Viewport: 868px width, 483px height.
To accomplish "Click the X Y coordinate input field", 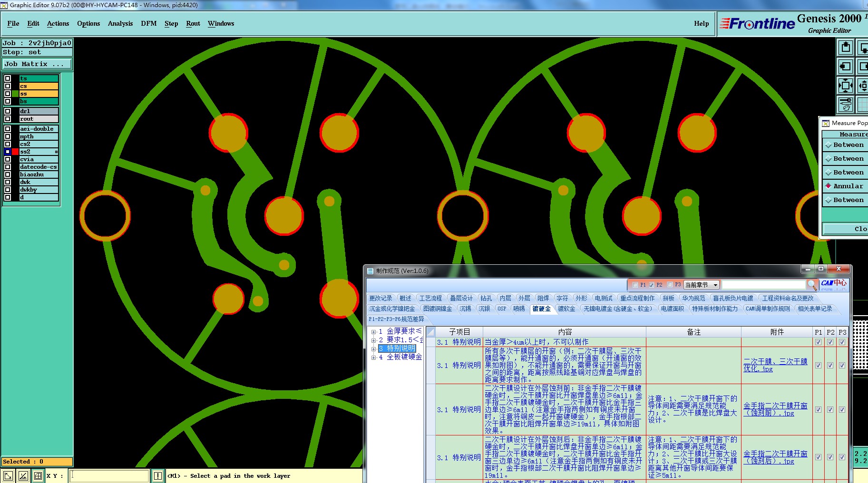I will coord(109,475).
